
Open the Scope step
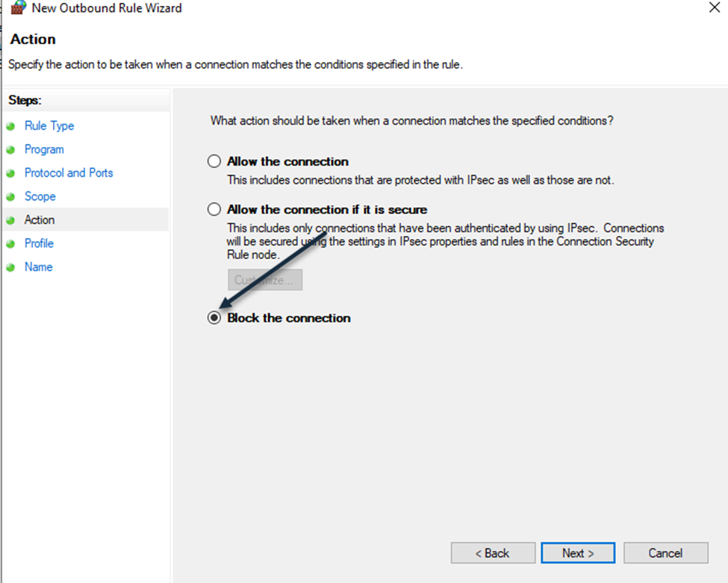40,196
